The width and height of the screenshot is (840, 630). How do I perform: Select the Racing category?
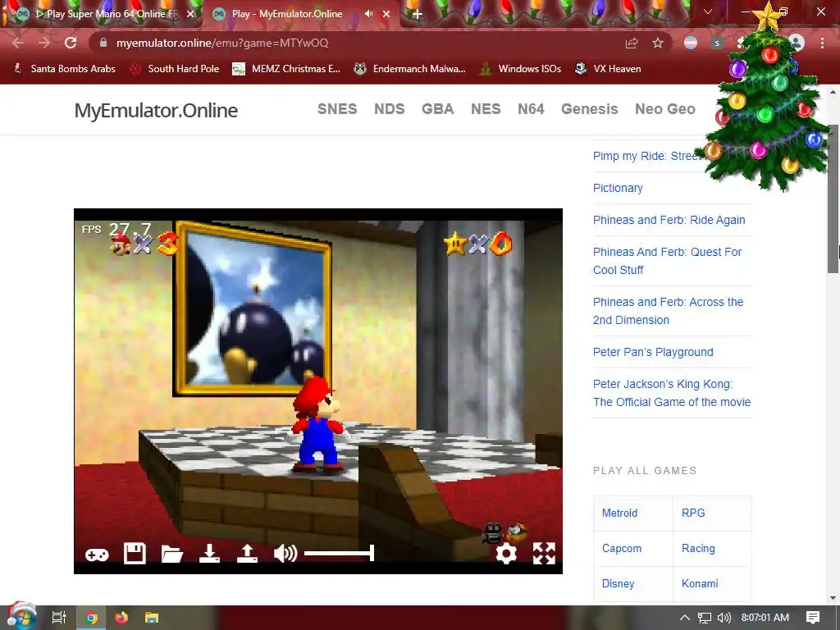pos(698,548)
